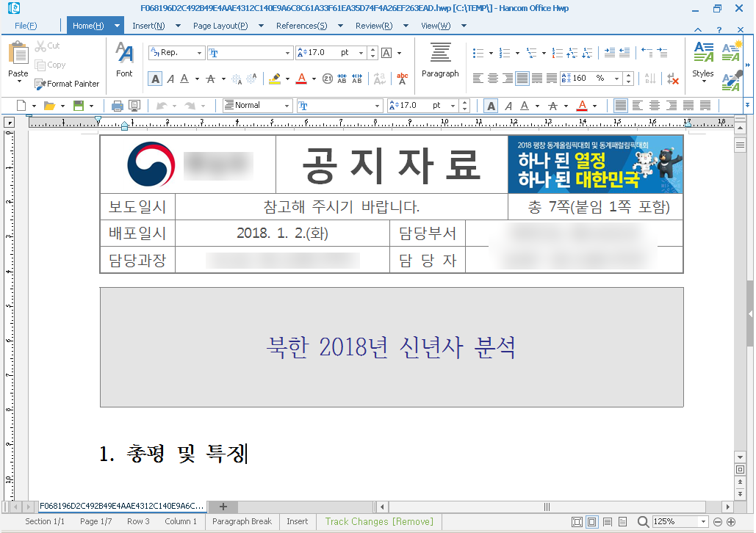Toggle underline in the ribbon
756x533 pixels.
[184, 79]
